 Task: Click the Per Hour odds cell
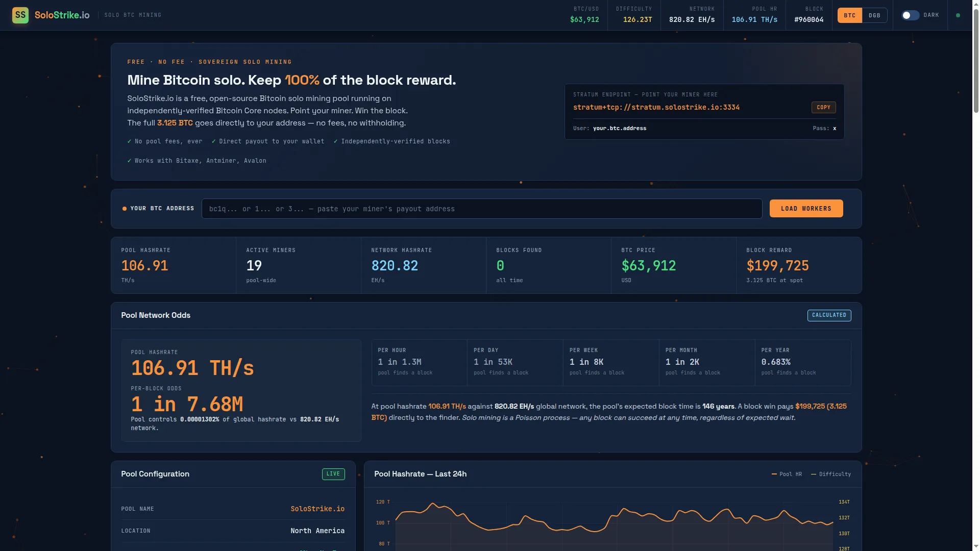click(x=420, y=363)
